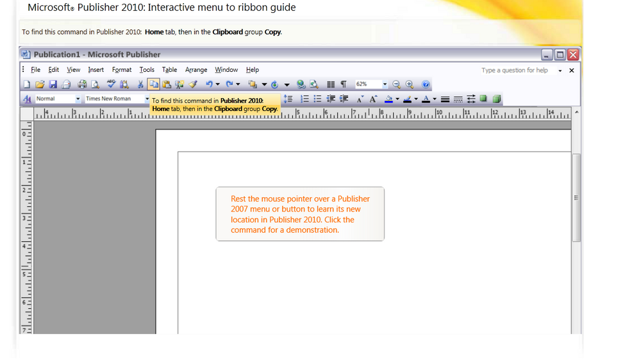Apply Font Color letter A swatch

pyautogui.click(x=426, y=99)
